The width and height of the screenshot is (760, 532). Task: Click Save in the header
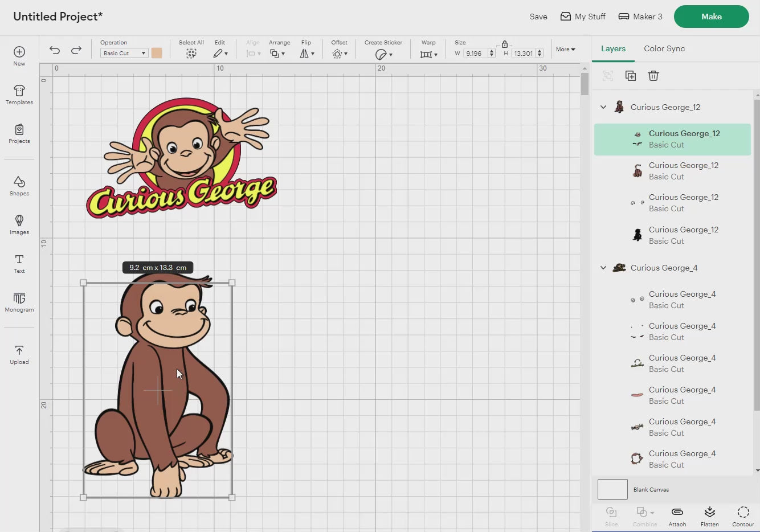pos(538,17)
